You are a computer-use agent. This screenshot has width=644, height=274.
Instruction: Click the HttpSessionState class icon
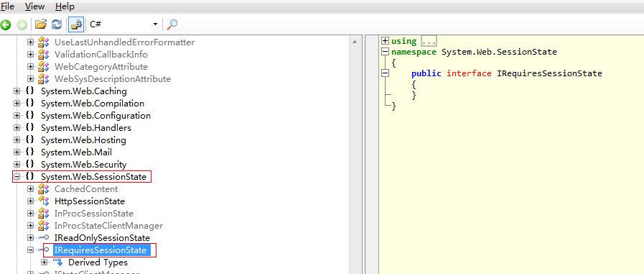tap(44, 201)
